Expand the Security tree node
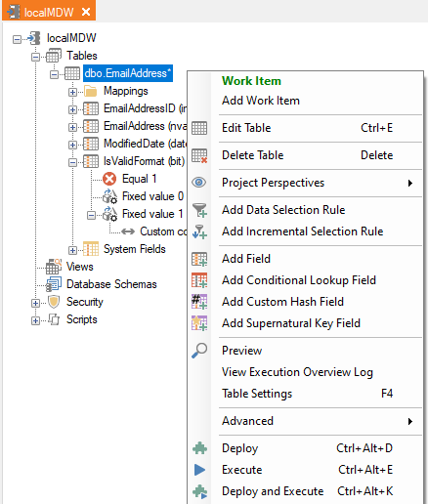Screen dimensions: 428x504 [x=35, y=303]
